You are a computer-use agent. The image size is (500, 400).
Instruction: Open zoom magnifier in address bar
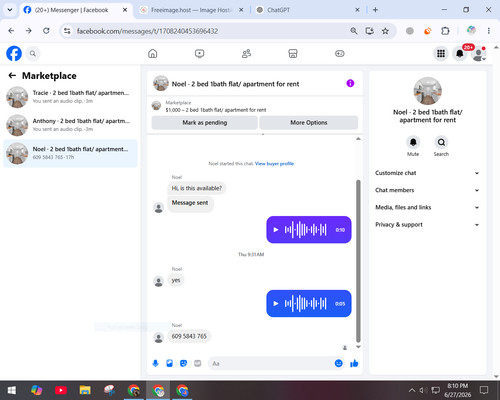354,31
